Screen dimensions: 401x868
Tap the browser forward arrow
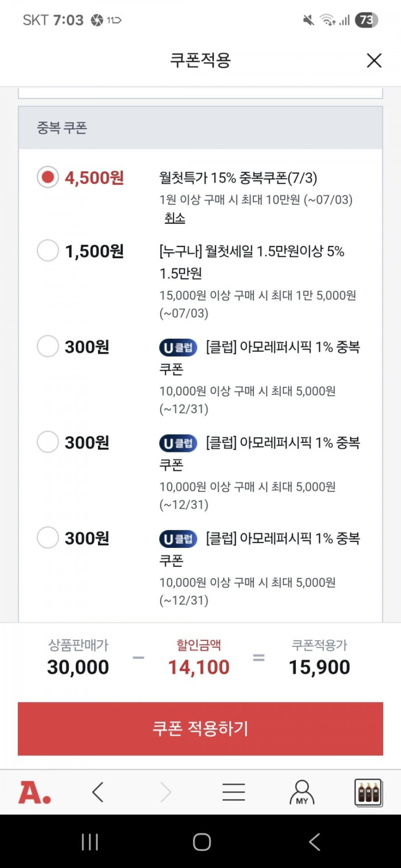(166, 792)
